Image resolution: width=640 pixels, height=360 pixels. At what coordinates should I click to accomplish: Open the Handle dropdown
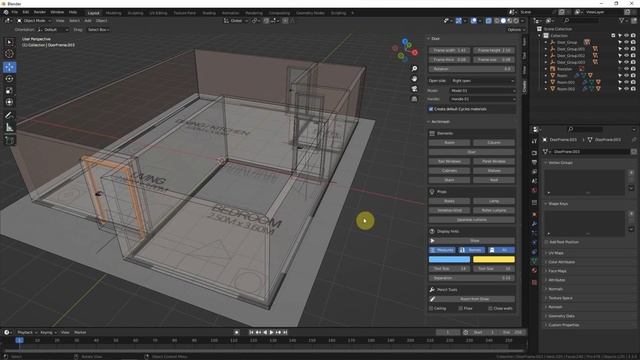tap(482, 99)
